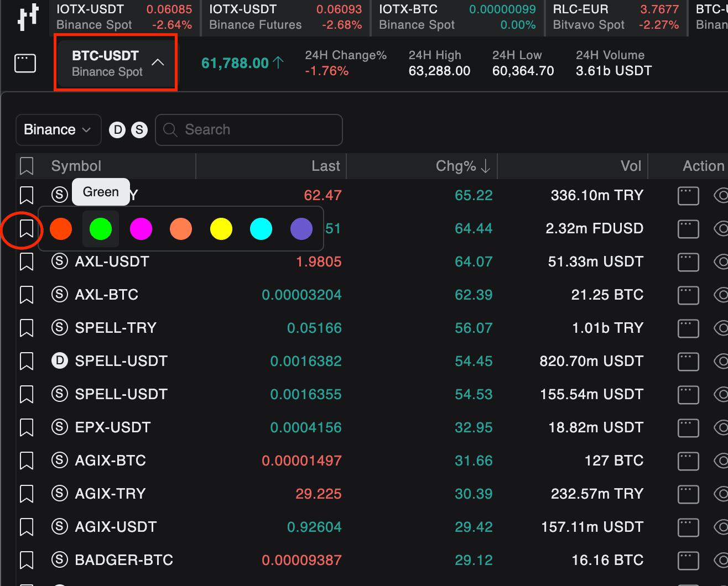This screenshot has width=728, height=586.
Task: Toggle the watch eye for BADGER-BTC
Action: 721,561
